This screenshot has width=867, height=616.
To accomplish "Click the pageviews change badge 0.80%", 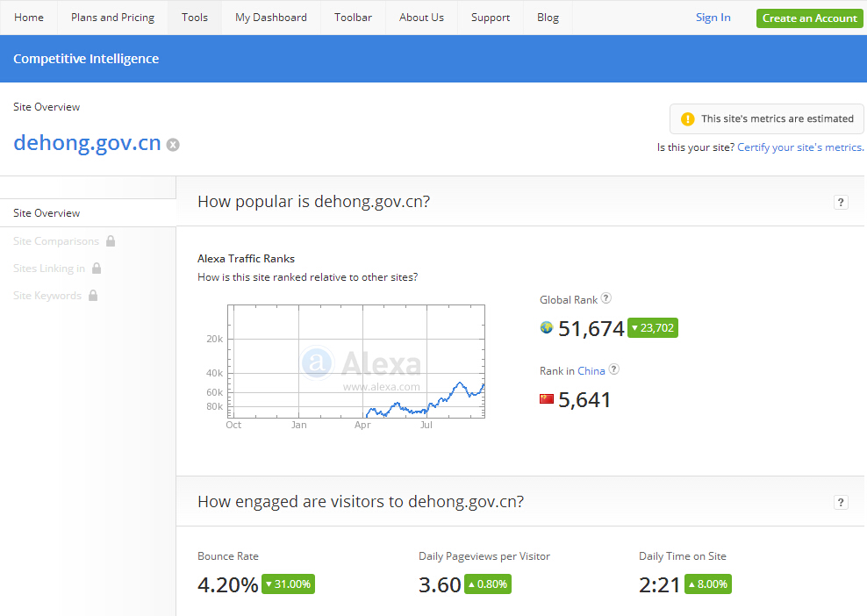I will click(x=488, y=584).
